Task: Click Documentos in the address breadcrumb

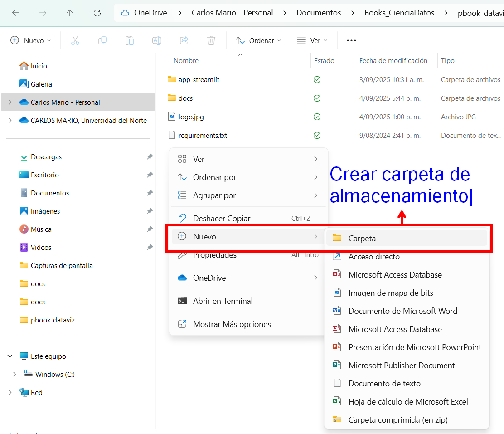Action: coord(319,13)
